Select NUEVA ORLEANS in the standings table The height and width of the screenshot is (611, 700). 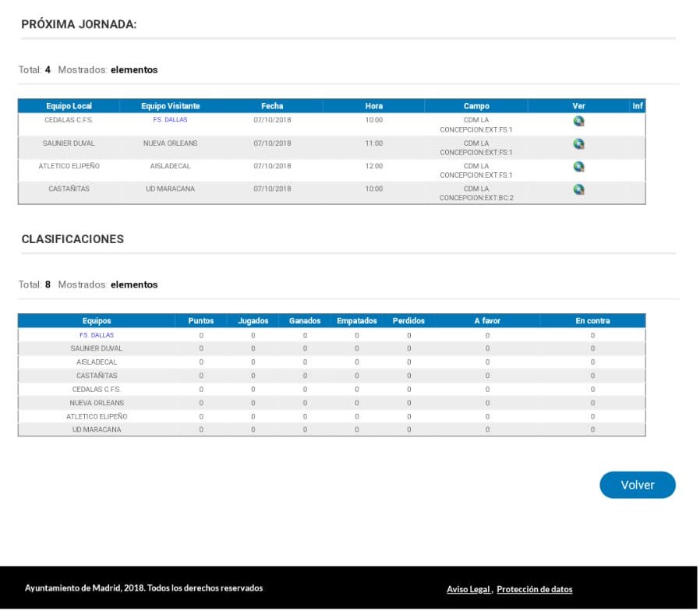pyautogui.click(x=97, y=404)
